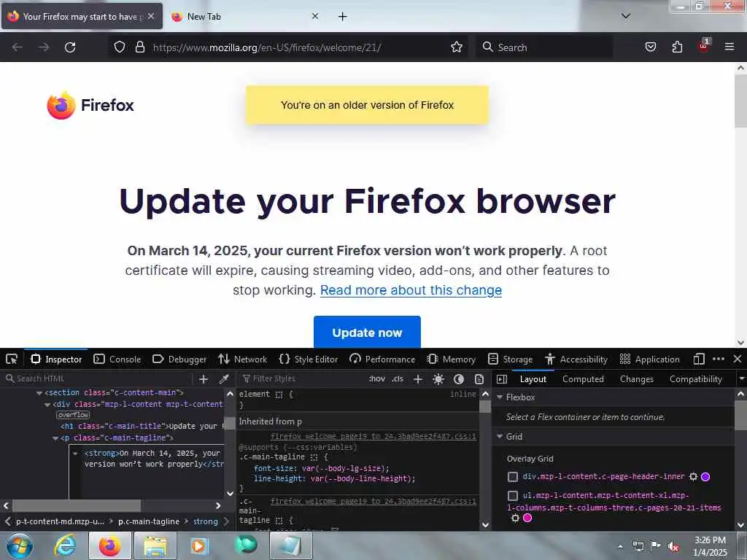747x560 pixels.
Task: Click the element picker icon in devtools
Action: point(12,359)
